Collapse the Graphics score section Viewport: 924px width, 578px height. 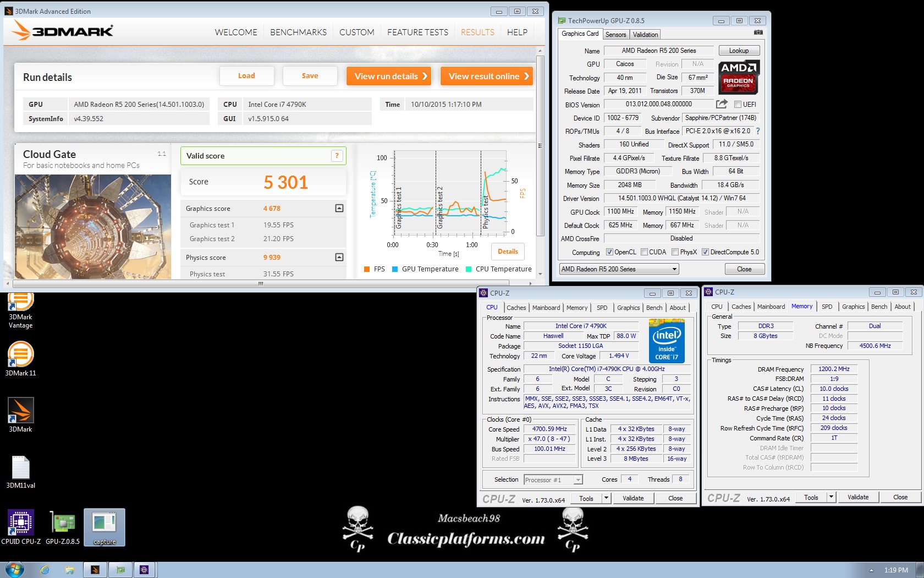point(339,208)
